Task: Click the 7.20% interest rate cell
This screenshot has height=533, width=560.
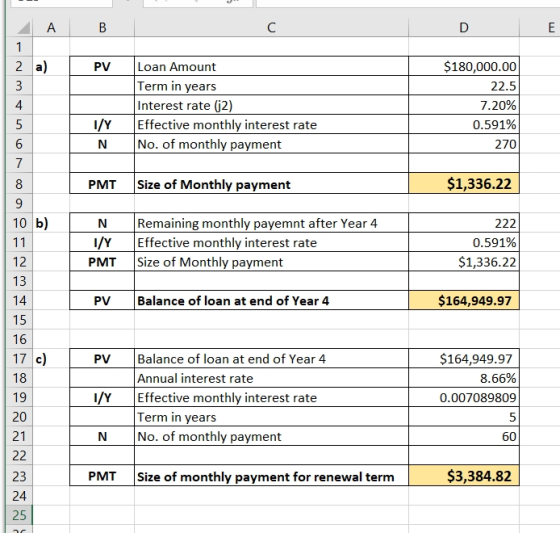Action: [x=464, y=105]
